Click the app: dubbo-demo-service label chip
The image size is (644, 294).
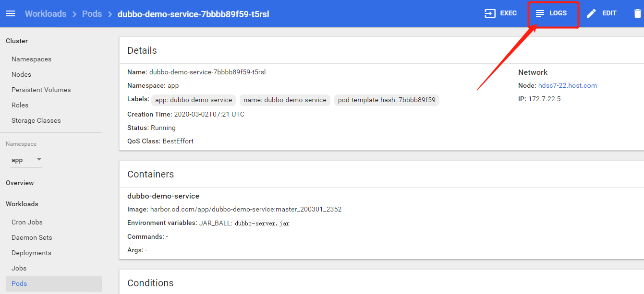click(x=194, y=100)
